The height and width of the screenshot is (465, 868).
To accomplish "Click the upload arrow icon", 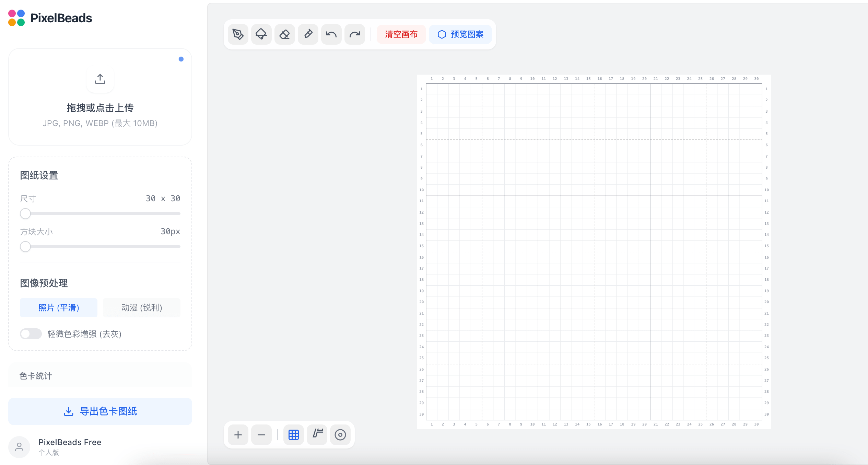I will (x=100, y=79).
